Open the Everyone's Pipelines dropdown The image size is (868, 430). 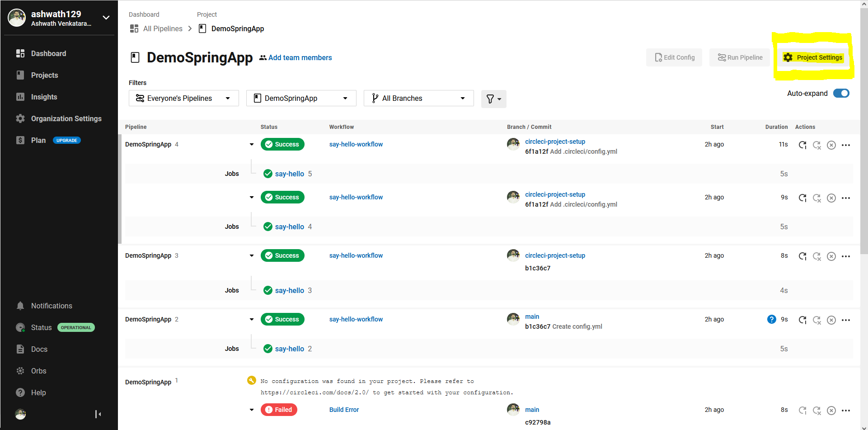(183, 98)
